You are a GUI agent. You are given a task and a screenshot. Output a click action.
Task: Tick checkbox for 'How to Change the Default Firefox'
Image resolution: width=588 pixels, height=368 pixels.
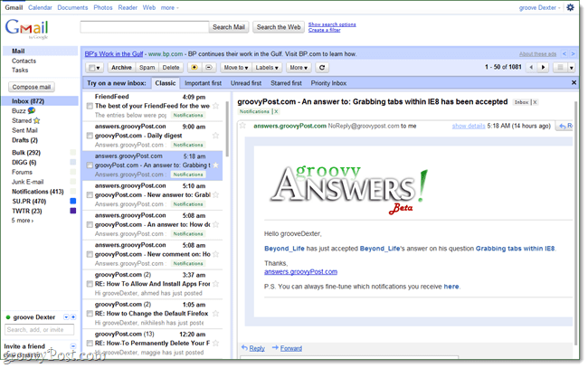(90, 314)
